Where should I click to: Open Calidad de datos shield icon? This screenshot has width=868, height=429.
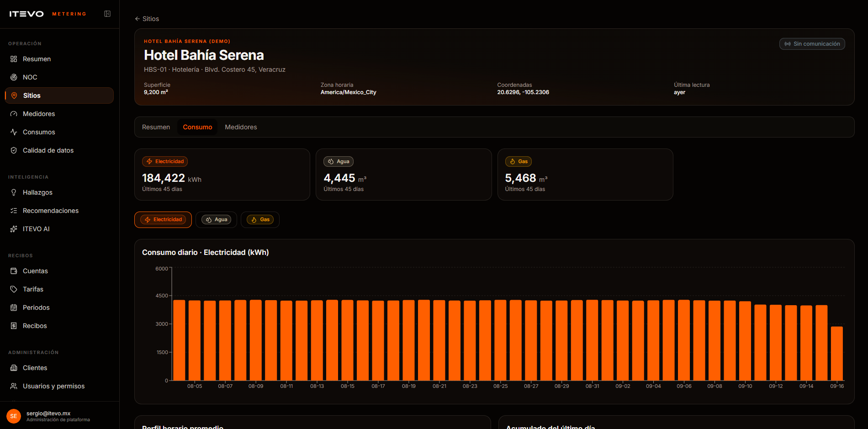tap(14, 150)
